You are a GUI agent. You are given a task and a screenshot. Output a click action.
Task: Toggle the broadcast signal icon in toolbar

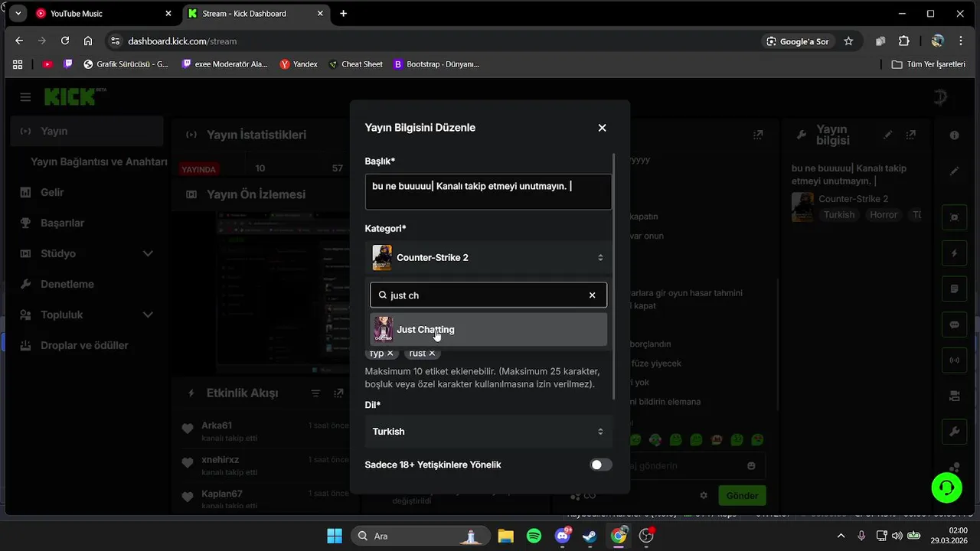tap(954, 360)
